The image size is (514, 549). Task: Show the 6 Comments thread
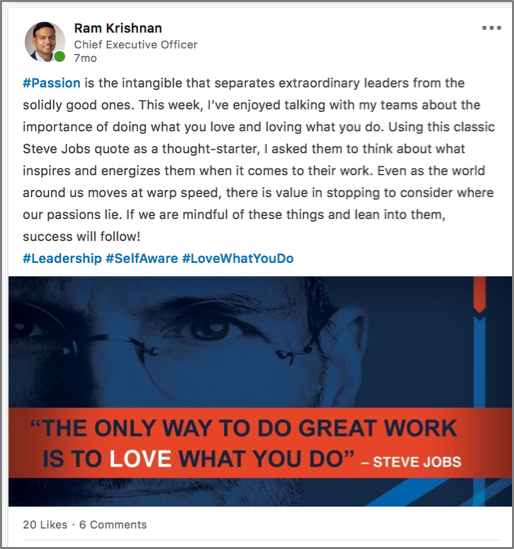coord(113,524)
